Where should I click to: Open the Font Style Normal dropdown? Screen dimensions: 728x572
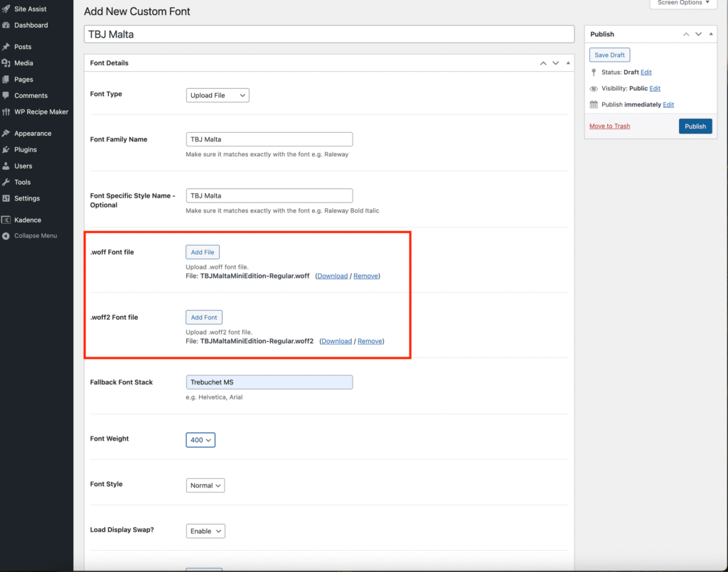tap(205, 486)
